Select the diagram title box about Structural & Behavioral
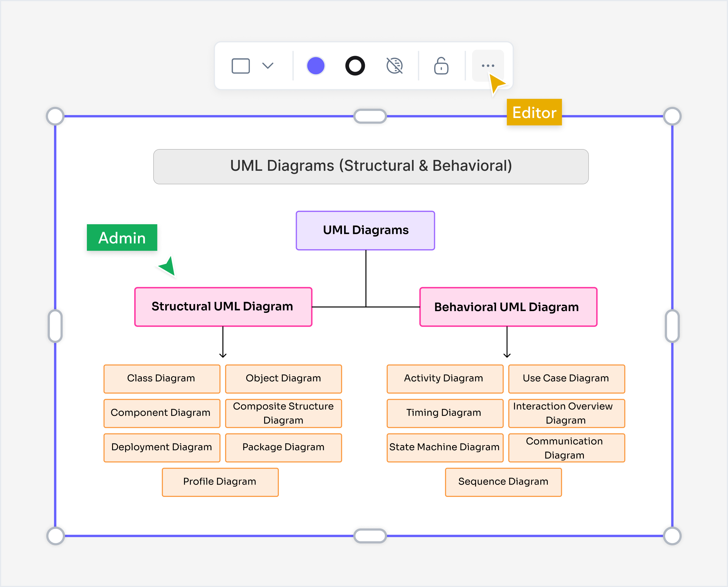The height and width of the screenshot is (587, 728). click(371, 167)
